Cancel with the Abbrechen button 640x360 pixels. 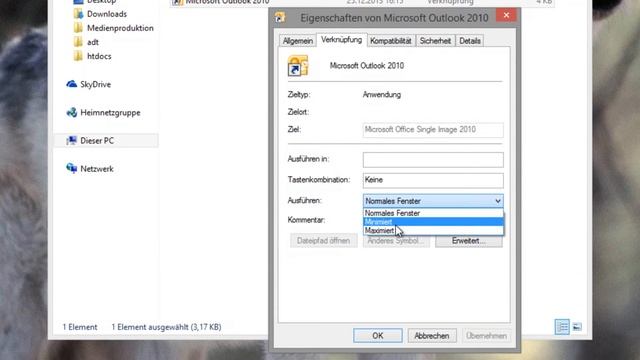(432, 336)
